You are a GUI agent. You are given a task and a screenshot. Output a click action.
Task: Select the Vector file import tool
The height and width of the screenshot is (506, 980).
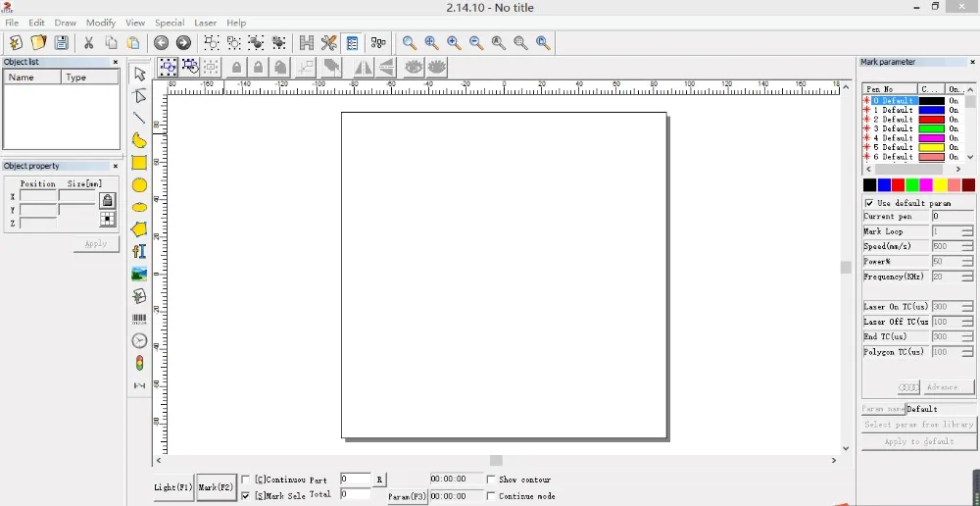pyautogui.click(x=139, y=296)
